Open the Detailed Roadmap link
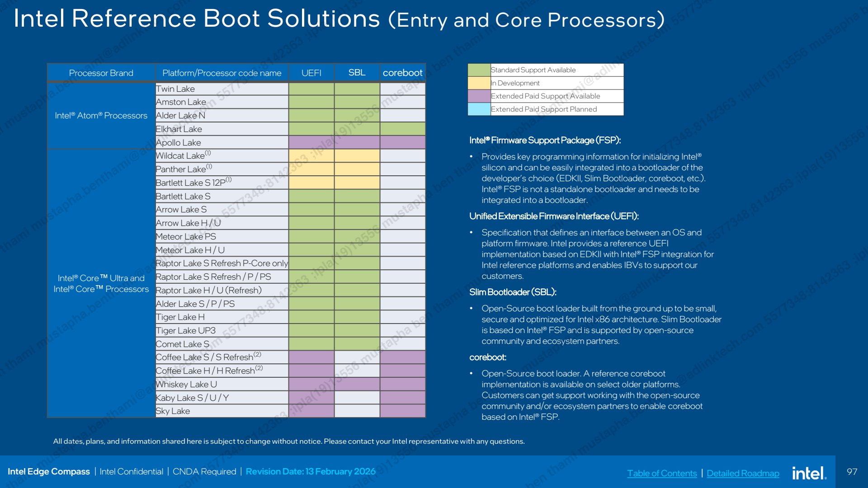 point(743,473)
